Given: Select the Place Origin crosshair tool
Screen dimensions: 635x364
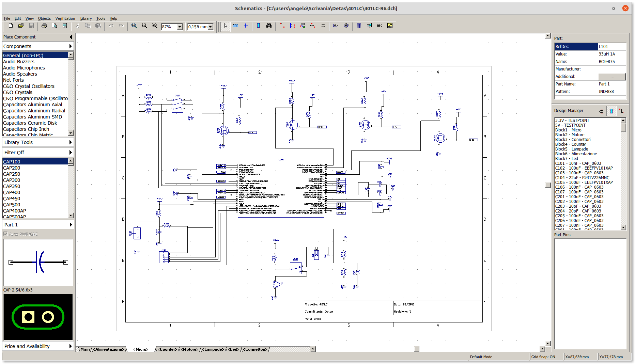Looking at the screenshot, I should click(246, 26).
